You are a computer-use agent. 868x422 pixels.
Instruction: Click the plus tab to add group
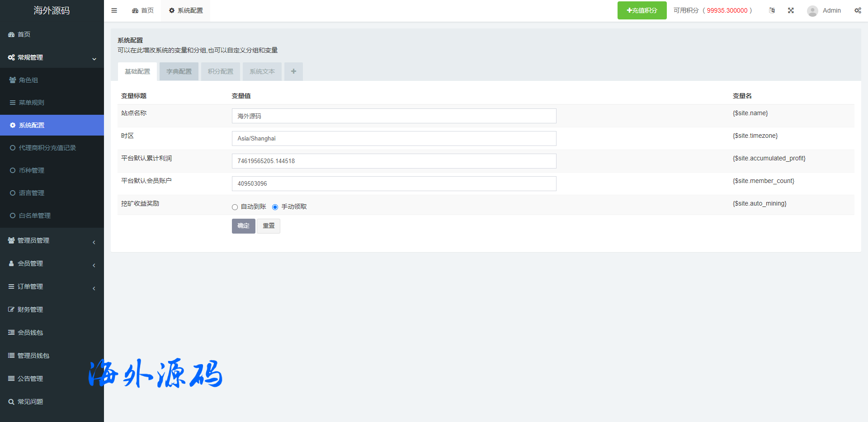tap(293, 71)
